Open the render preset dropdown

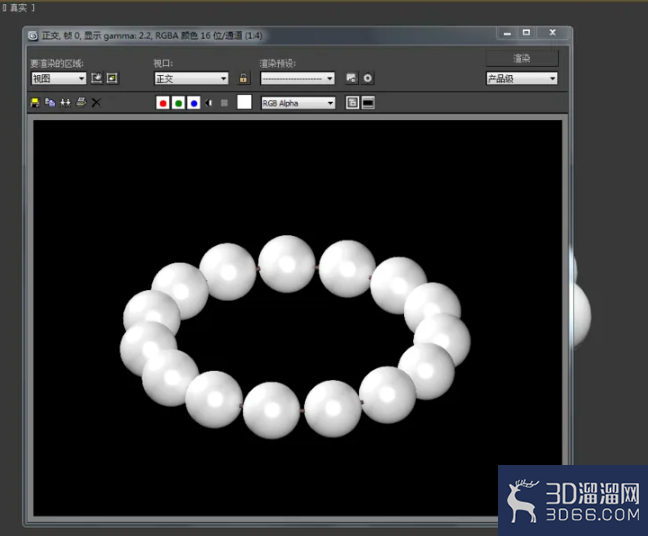(297, 78)
